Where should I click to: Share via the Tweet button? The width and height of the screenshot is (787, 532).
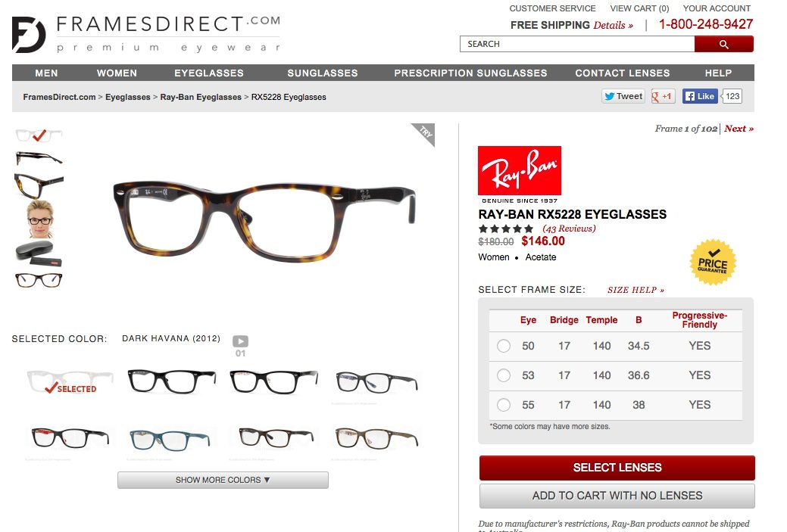(x=623, y=96)
